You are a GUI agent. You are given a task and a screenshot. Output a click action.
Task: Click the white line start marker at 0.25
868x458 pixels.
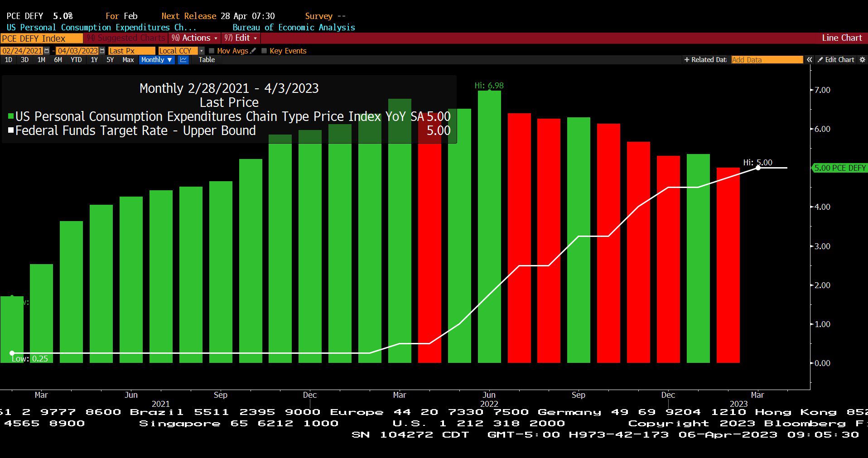[12, 353]
